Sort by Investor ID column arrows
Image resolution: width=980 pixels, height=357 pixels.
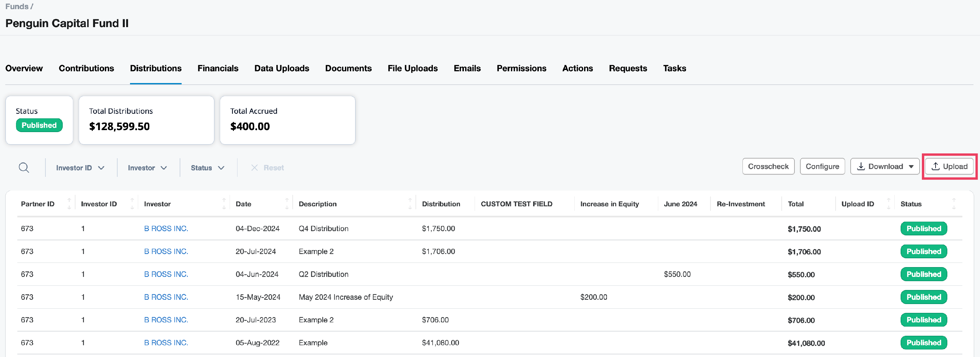pyautogui.click(x=132, y=204)
